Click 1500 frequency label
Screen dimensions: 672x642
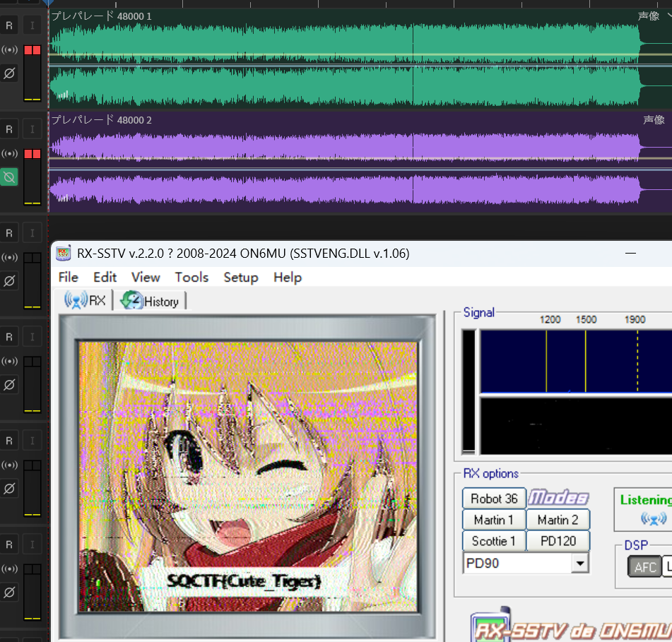coord(586,319)
